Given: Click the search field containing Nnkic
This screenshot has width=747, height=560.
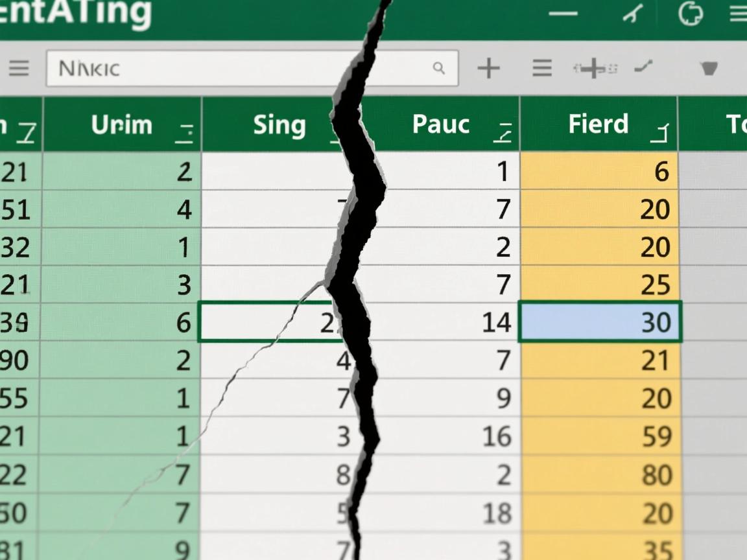Looking at the screenshot, I should (240, 68).
